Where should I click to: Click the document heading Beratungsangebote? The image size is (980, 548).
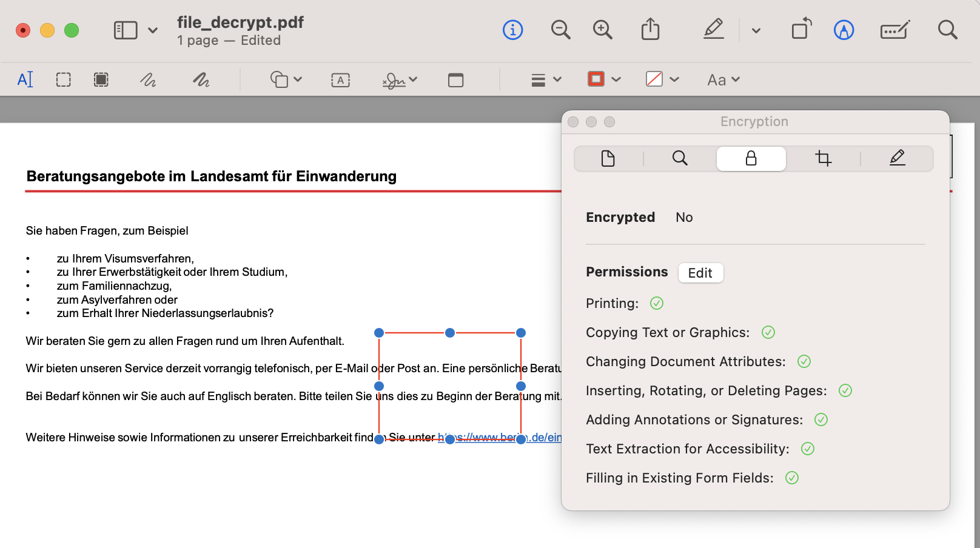(x=212, y=176)
